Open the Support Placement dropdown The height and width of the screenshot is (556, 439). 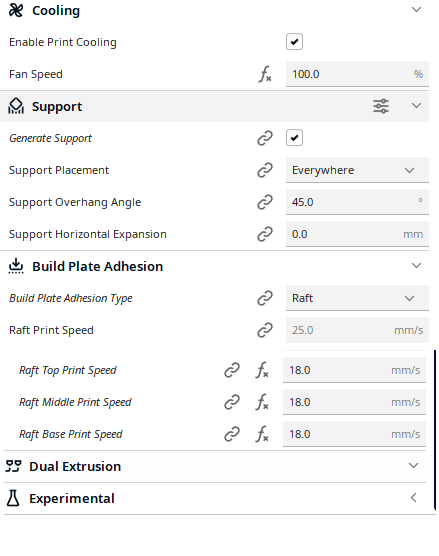[357, 170]
